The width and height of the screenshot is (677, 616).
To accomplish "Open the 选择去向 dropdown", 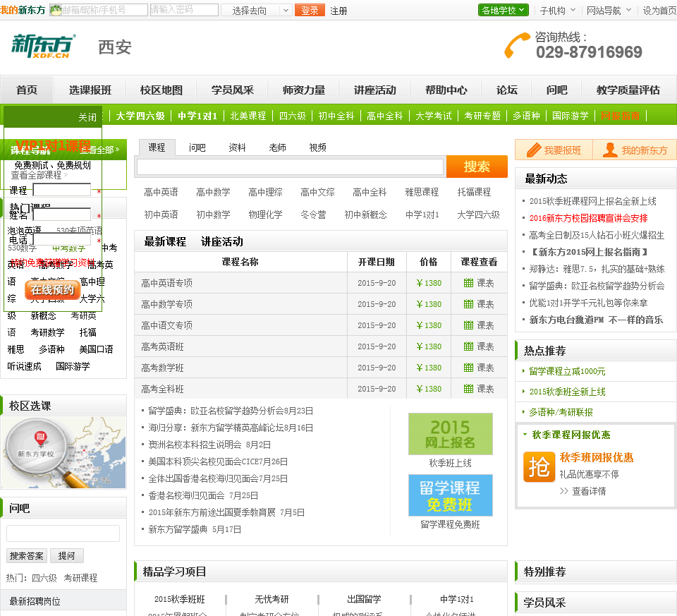I will point(257,11).
